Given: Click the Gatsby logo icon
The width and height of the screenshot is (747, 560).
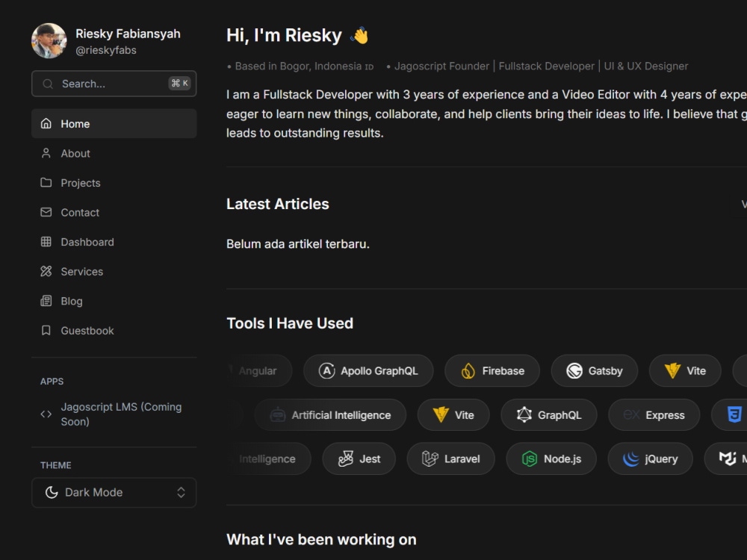Looking at the screenshot, I should pyautogui.click(x=574, y=370).
